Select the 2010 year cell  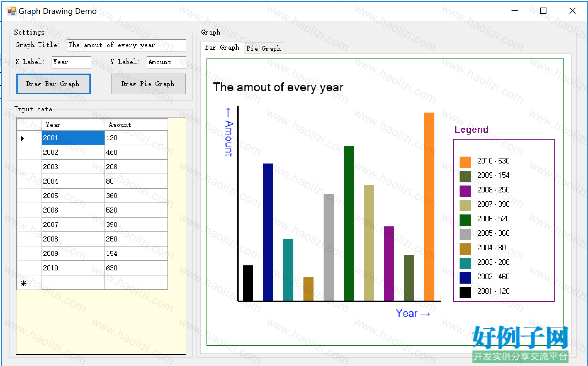pyautogui.click(x=73, y=268)
